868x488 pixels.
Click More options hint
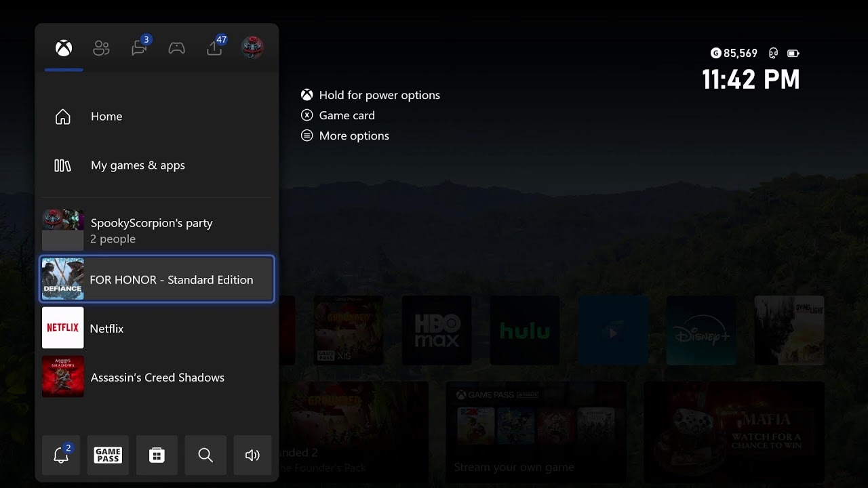pos(345,136)
